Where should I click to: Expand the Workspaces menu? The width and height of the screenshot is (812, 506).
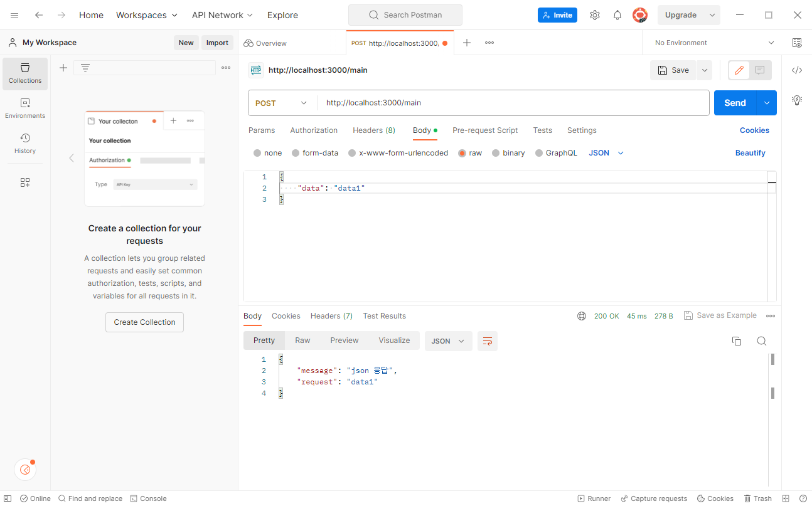147,15
